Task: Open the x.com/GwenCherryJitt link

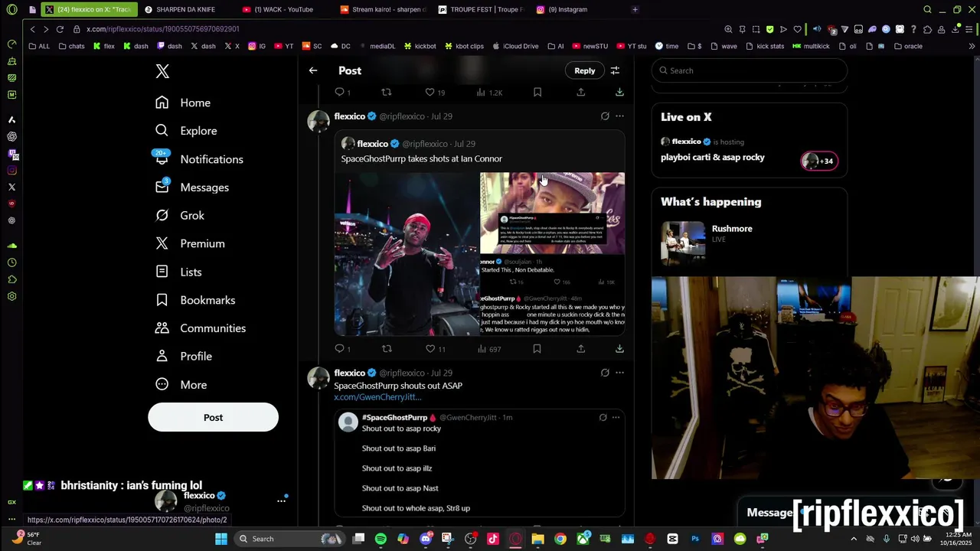Action: pyautogui.click(x=377, y=397)
